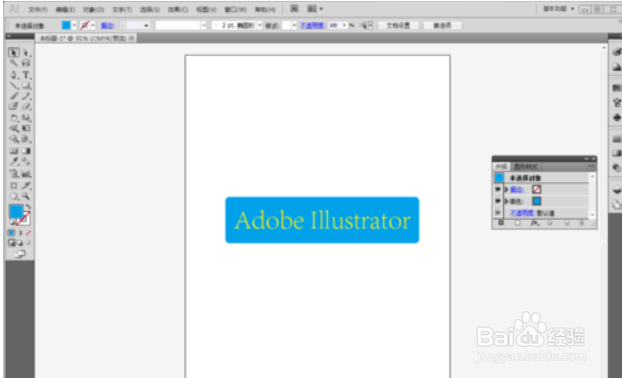Open 基本功能 workspace switcher dropdown
The height and width of the screenshot is (378, 622).
(x=559, y=9)
